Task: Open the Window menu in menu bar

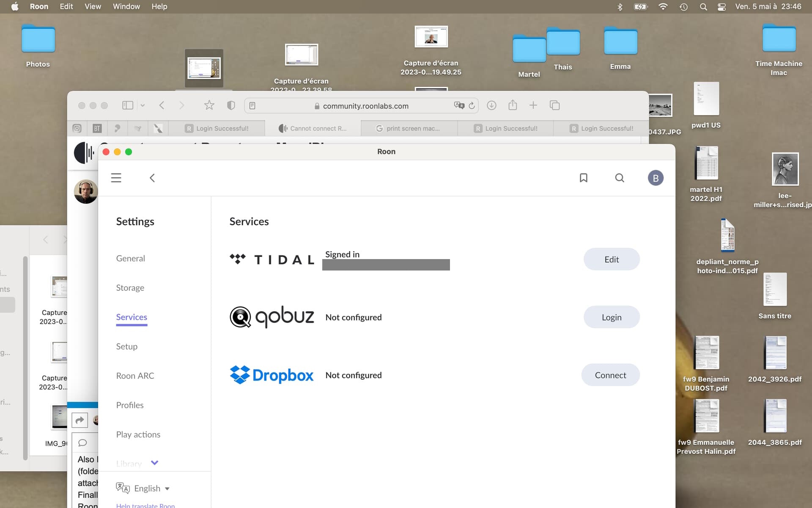Action: pyautogui.click(x=126, y=7)
